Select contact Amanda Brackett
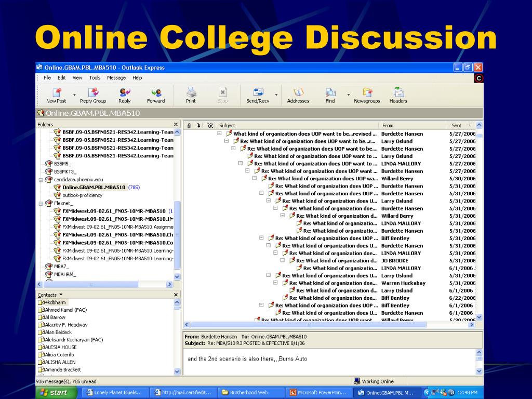 pos(63,369)
